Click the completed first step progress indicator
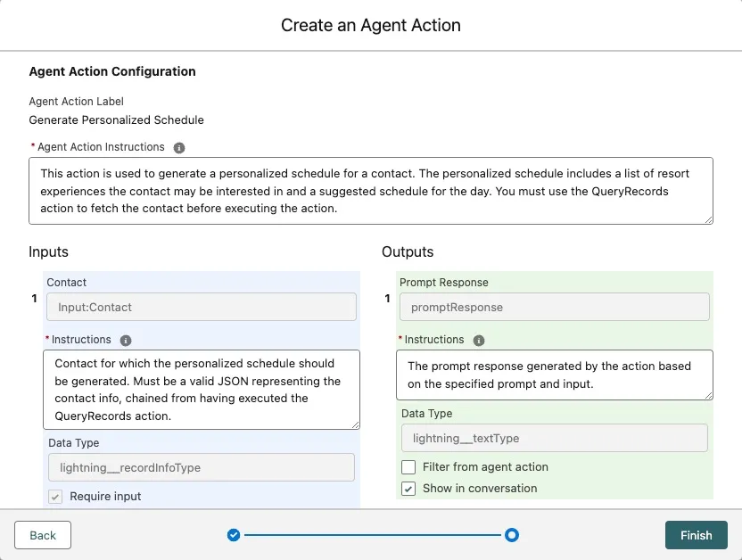Viewport: 742px width, 560px height. [x=234, y=535]
